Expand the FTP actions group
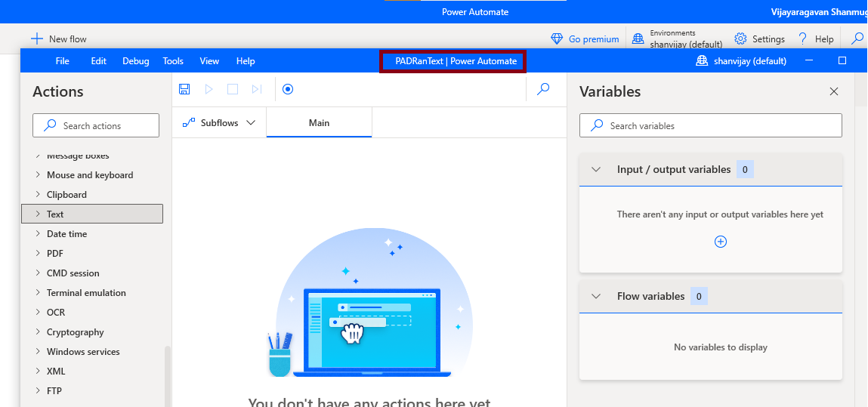This screenshot has width=868, height=407. (x=38, y=390)
